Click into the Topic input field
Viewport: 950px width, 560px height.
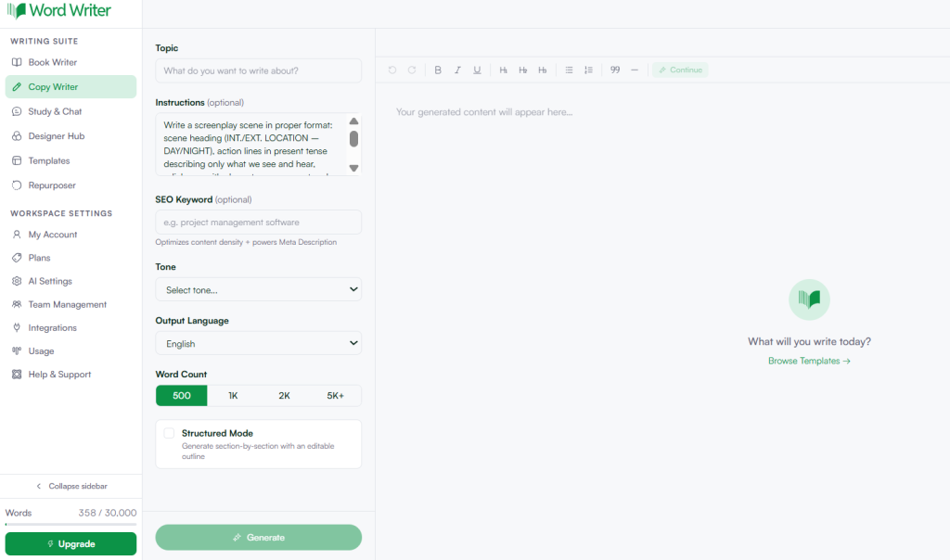tap(258, 70)
